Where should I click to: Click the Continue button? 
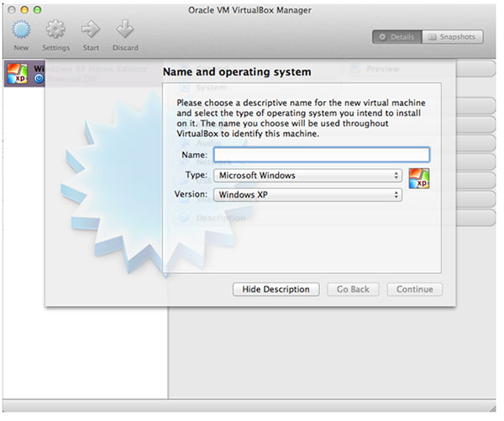click(415, 289)
